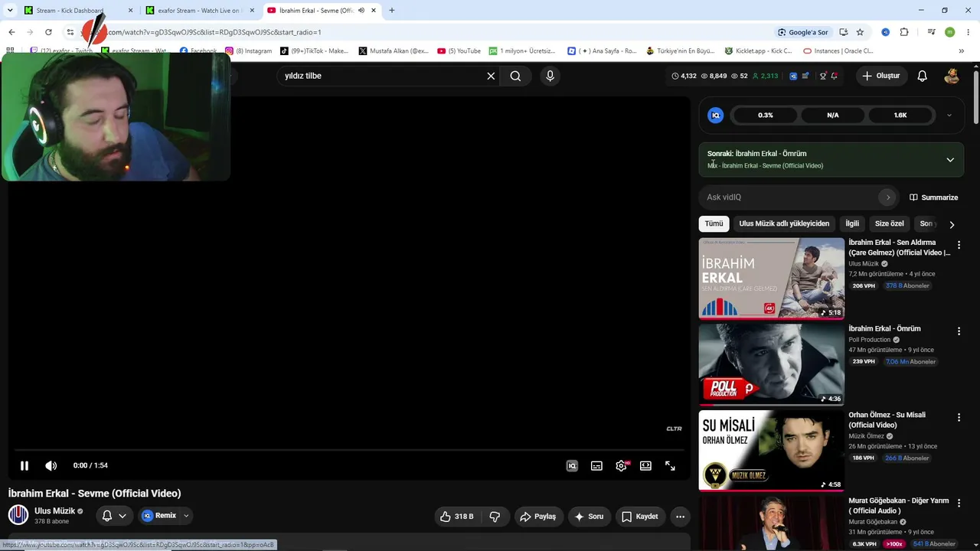The image size is (980, 551).
Task: Open options menu for Diğer Yarım video
Action: [959, 504]
